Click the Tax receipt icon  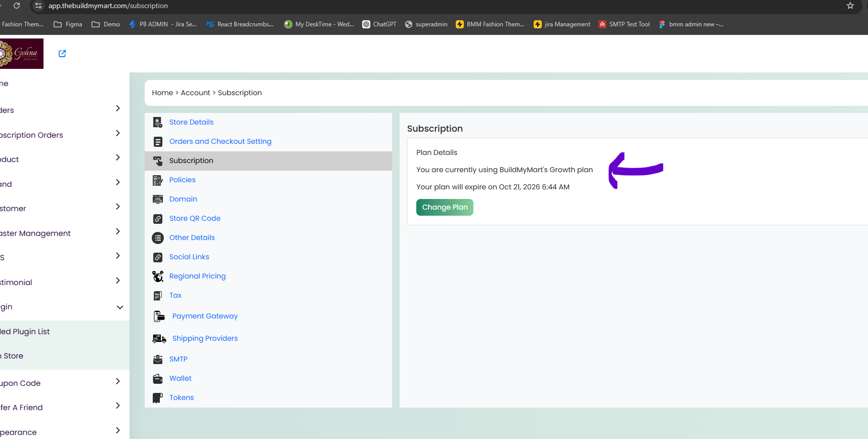coord(158,295)
